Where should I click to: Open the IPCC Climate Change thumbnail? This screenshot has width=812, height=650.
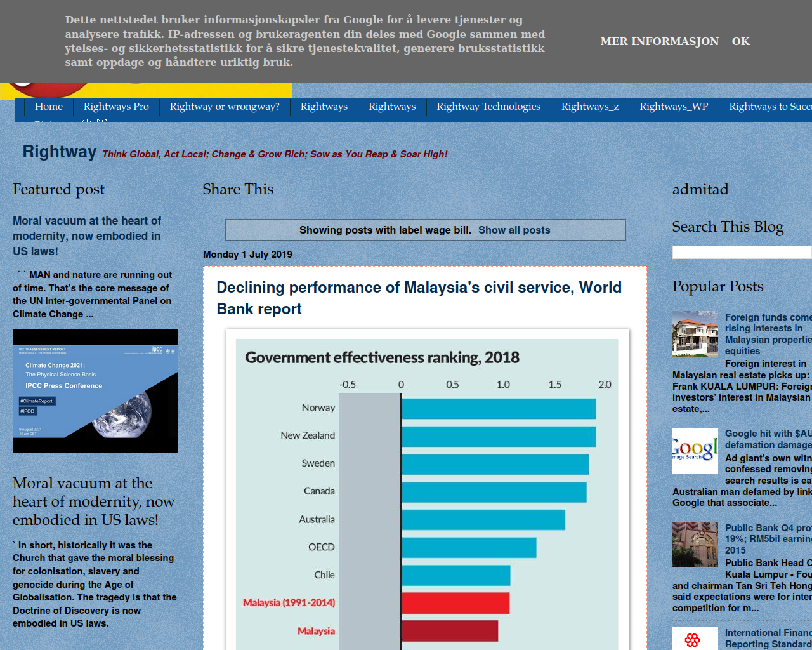[x=95, y=391]
